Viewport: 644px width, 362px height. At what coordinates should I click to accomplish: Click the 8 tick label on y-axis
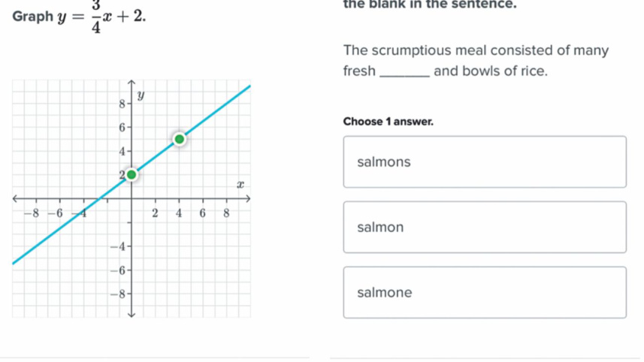point(122,102)
